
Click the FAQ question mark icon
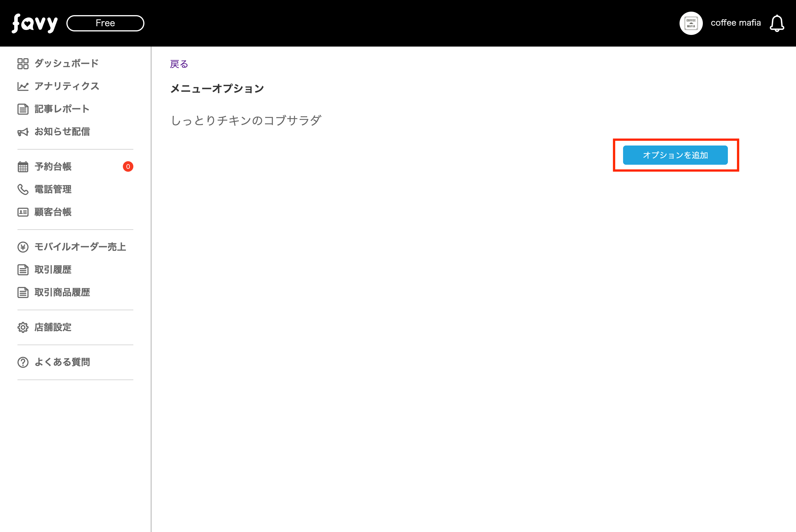point(23,362)
